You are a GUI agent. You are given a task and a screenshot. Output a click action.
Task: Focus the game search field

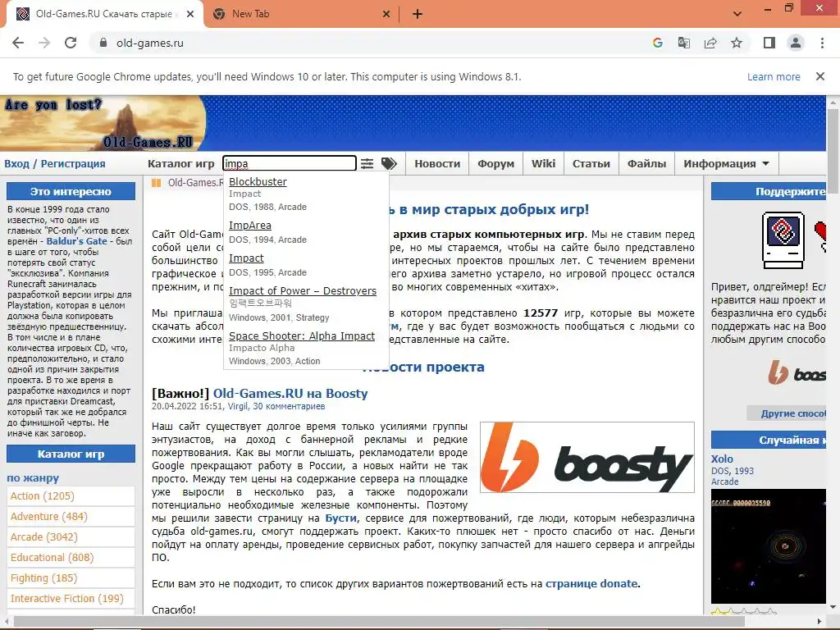click(290, 163)
